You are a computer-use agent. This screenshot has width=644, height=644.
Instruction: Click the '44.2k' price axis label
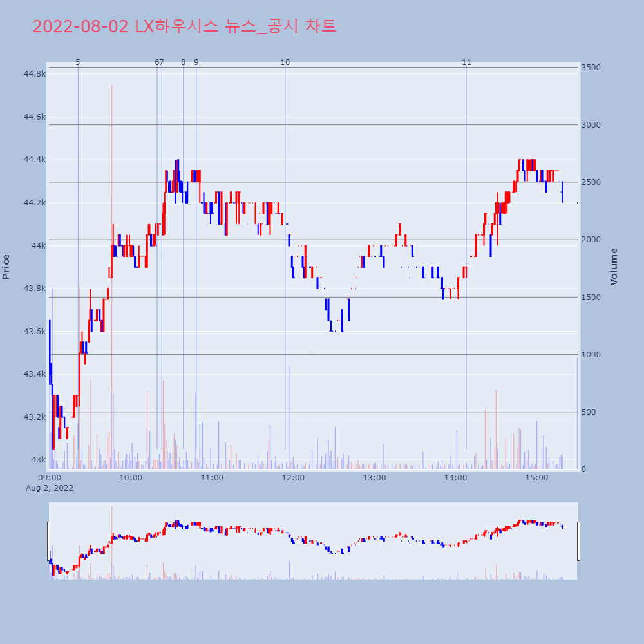pos(35,202)
